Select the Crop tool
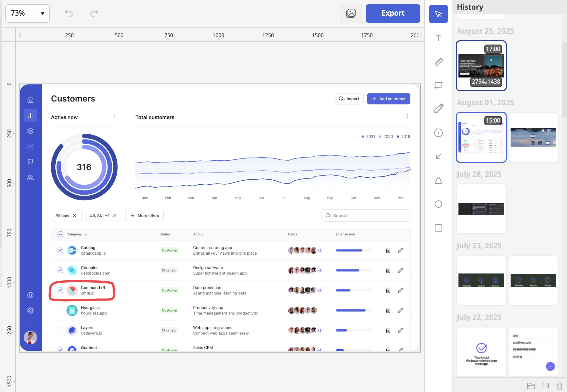The image size is (567, 392). (x=438, y=85)
